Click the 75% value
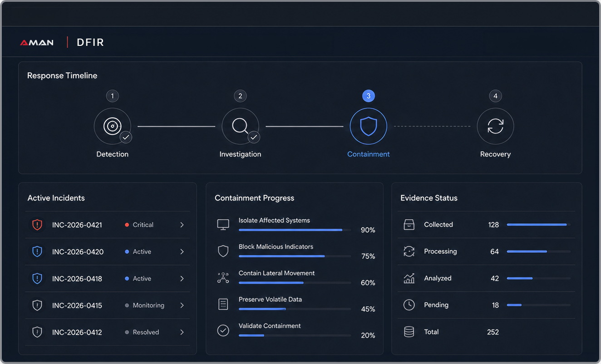This screenshot has height=364, width=601. (x=368, y=256)
